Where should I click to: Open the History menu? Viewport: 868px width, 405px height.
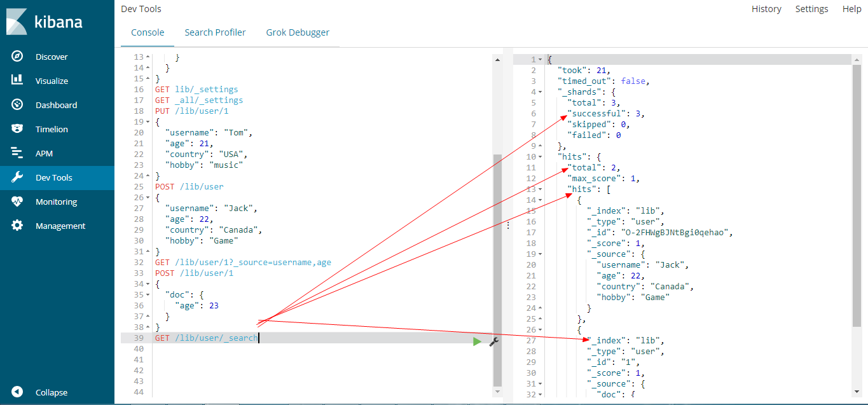click(x=766, y=9)
